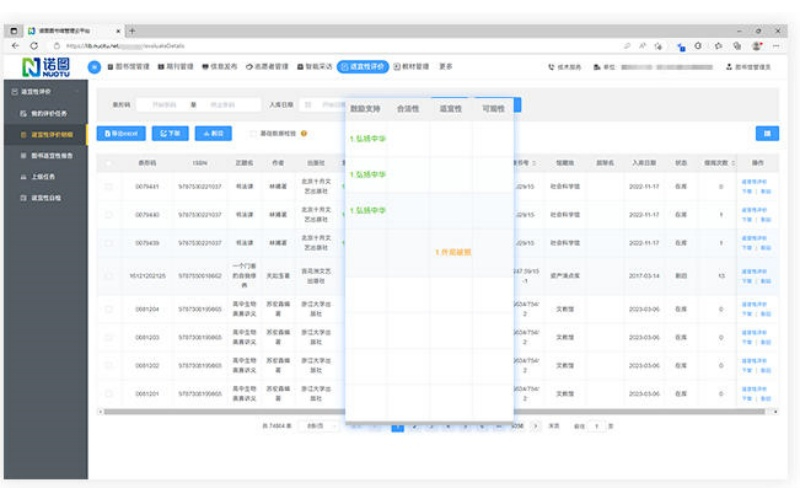
Task: Check the row with barcode 0081202
Action: click(108, 365)
